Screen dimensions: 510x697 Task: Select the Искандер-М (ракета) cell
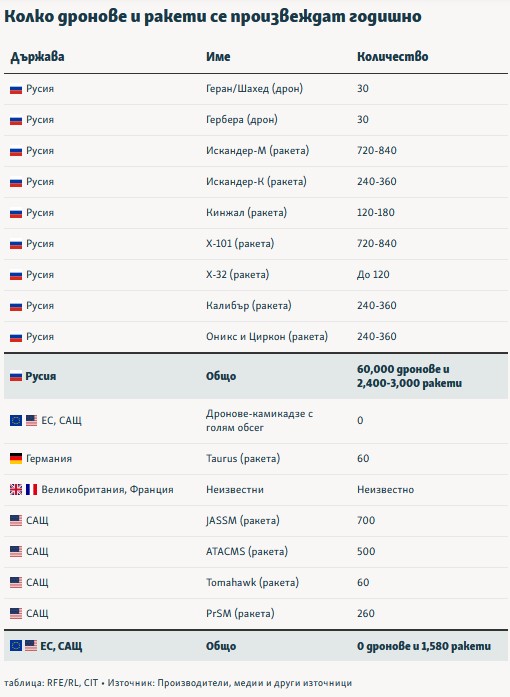(x=257, y=151)
